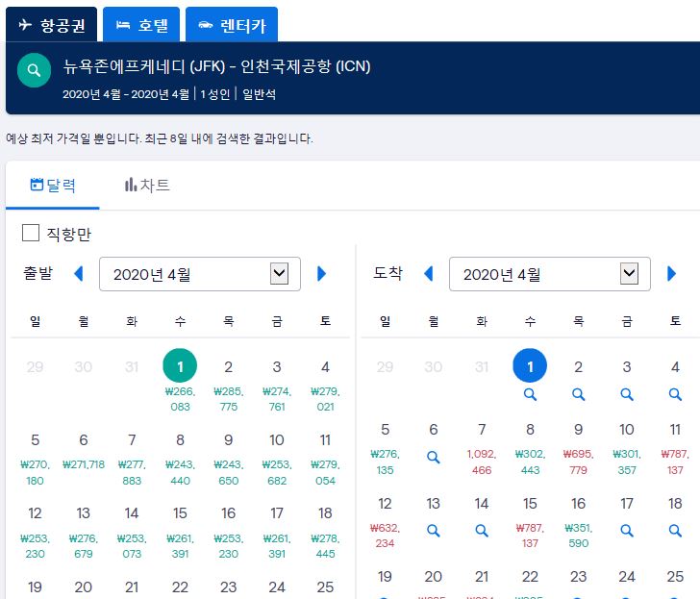Select the 차트 chart view tab

(x=147, y=186)
